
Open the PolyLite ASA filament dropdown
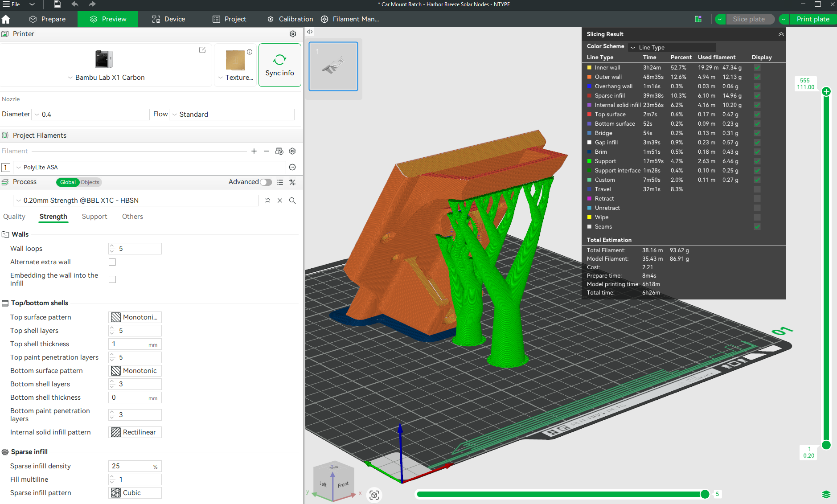click(x=150, y=167)
